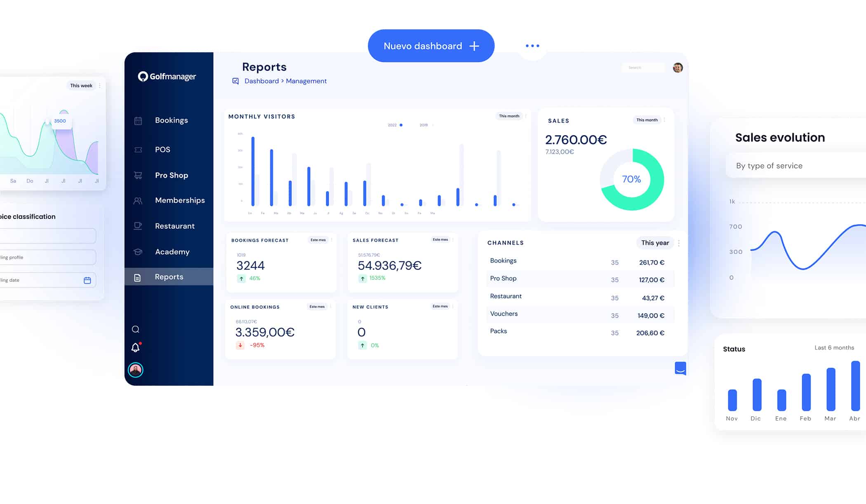The width and height of the screenshot is (866, 504).
Task: Open notifications bell in sidebar
Action: pyautogui.click(x=135, y=348)
